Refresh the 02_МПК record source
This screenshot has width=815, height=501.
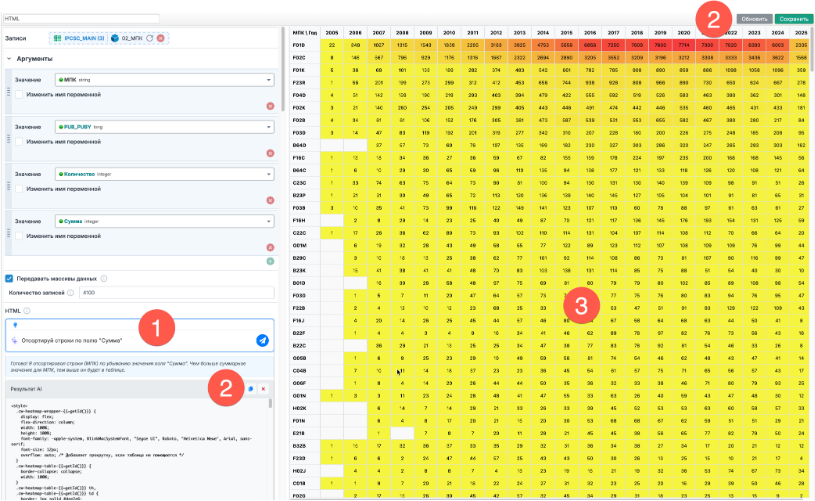coord(150,37)
